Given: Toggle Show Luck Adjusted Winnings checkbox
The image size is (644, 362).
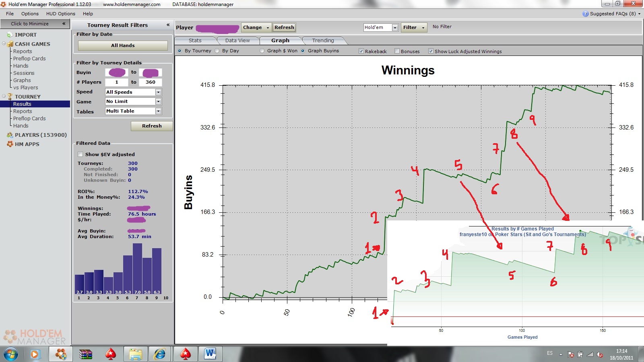Looking at the screenshot, I should click(x=431, y=51).
